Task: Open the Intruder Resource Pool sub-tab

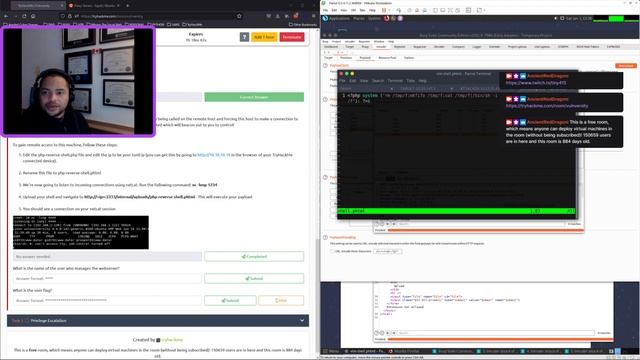Action: tap(387, 58)
